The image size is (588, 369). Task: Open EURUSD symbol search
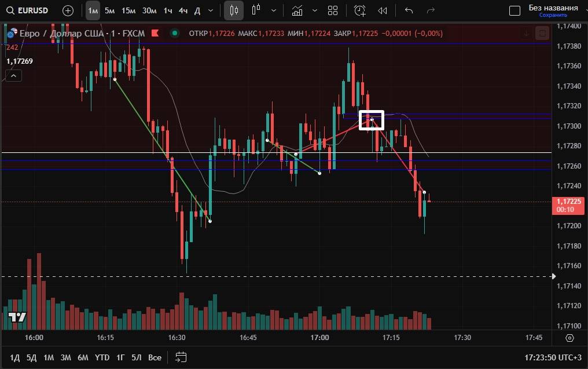pyautogui.click(x=28, y=10)
